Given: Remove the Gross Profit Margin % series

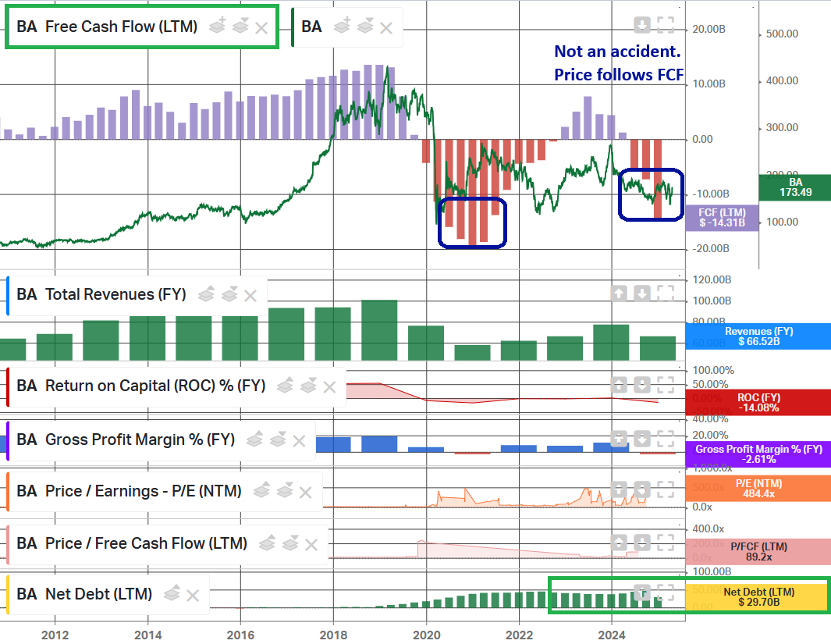Looking at the screenshot, I should [299, 441].
